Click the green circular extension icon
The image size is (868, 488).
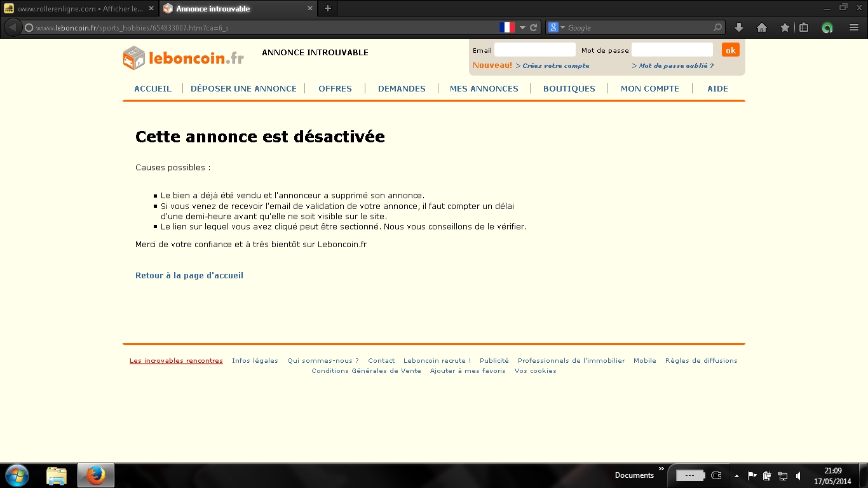click(827, 27)
